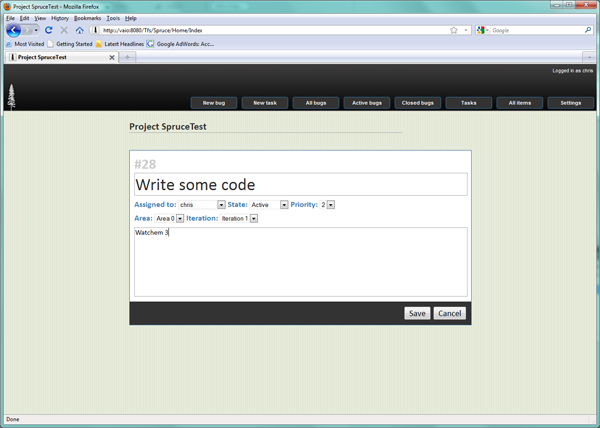
Task: Click the New task button
Action: (x=265, y=103)
